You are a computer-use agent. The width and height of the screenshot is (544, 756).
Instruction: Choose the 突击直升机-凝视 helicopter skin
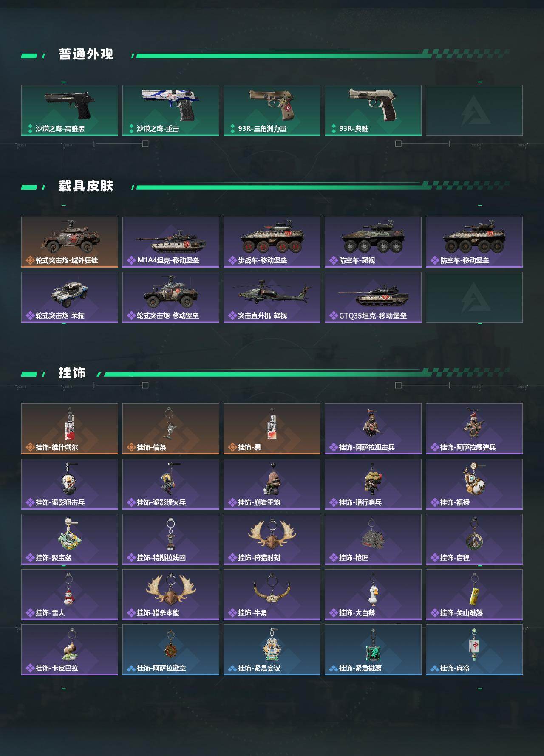272,297
